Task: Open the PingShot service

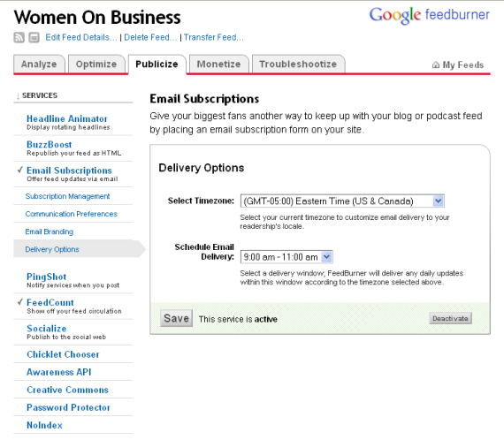Action: [46, 277]
